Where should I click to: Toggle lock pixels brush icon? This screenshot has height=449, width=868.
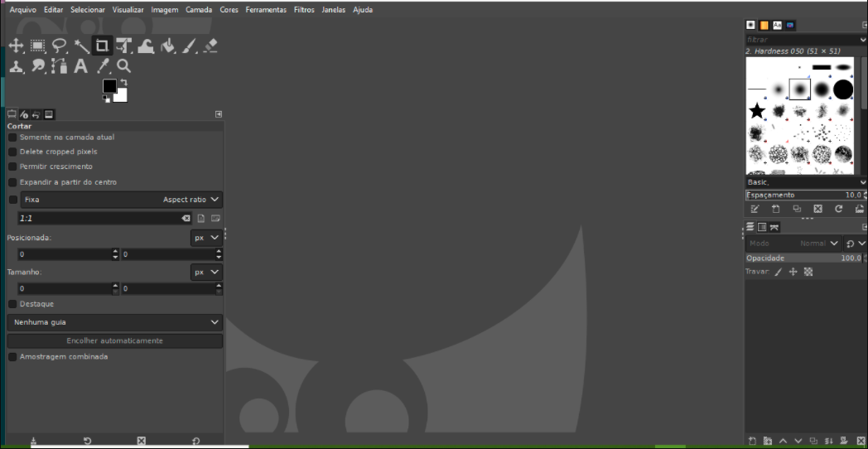tap(779, 272)
